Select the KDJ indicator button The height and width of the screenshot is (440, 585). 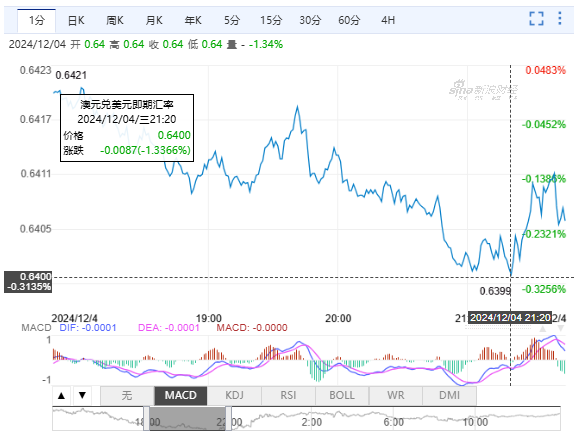(x=234, y=396)
